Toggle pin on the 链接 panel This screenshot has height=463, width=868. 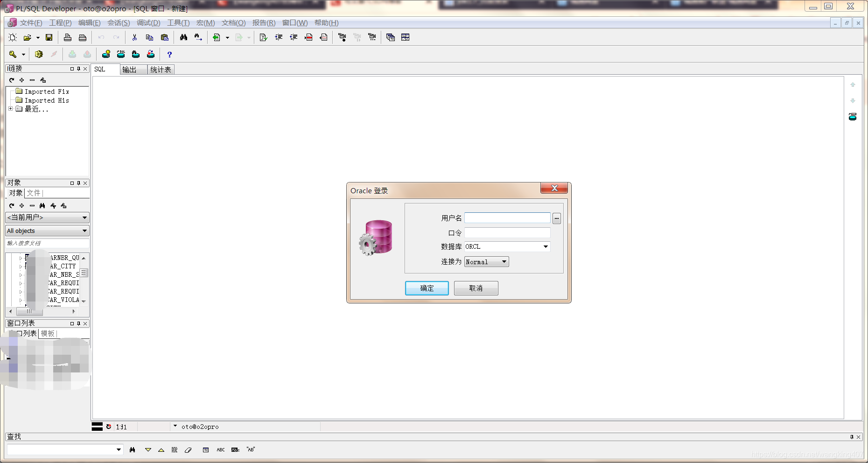click(78, 69)
